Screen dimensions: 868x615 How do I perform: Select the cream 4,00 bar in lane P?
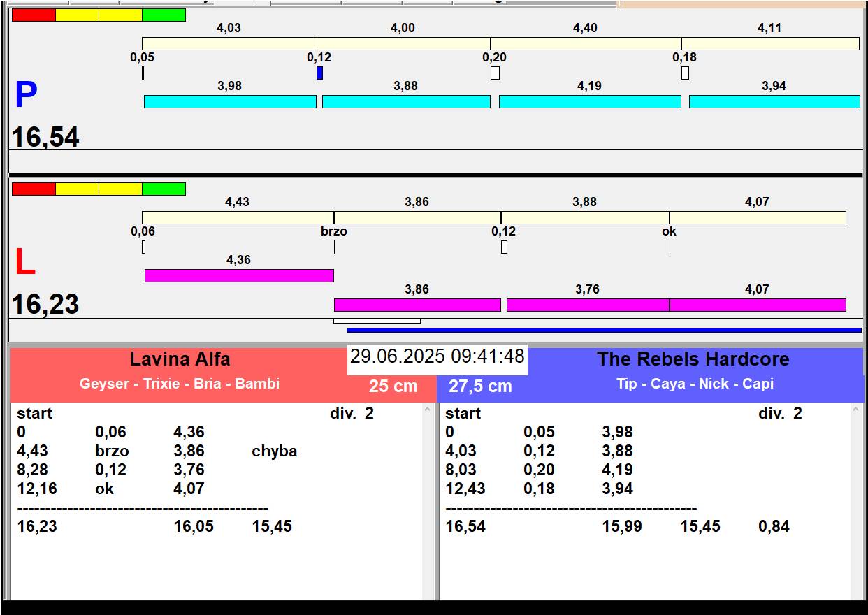(x=403, y=43)
